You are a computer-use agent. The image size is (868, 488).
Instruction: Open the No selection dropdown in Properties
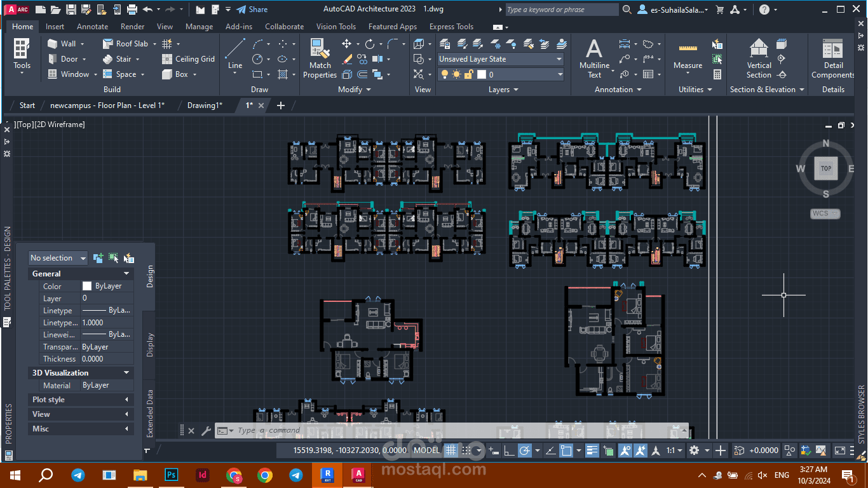[58, 258]
